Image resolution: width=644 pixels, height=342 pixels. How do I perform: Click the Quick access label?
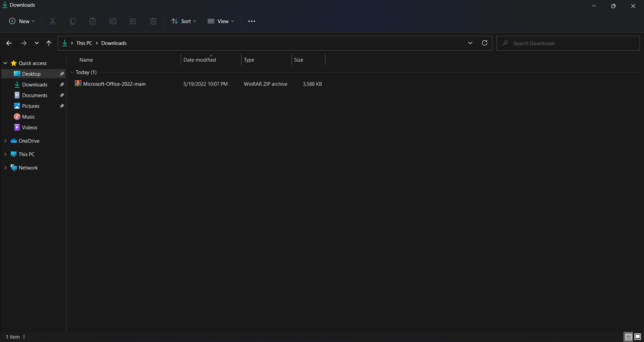(33, 63)
